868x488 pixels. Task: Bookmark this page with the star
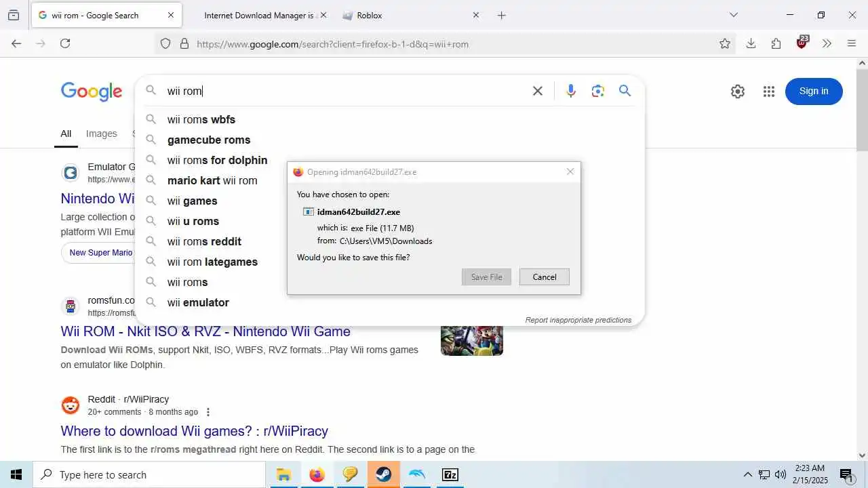click(725, 43)
